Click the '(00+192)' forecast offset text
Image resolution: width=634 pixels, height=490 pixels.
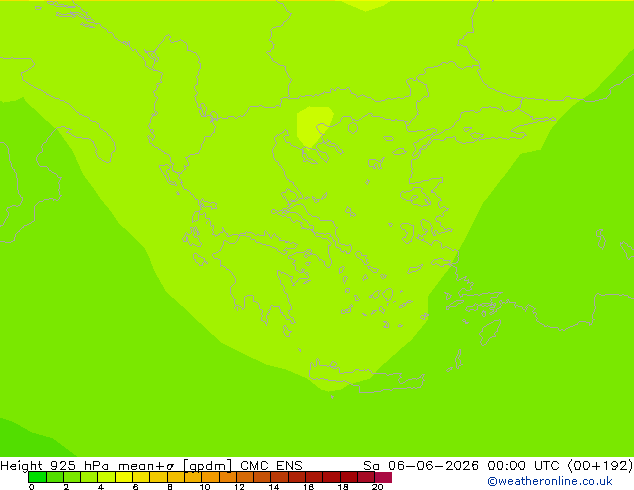[x=600, y=466]
